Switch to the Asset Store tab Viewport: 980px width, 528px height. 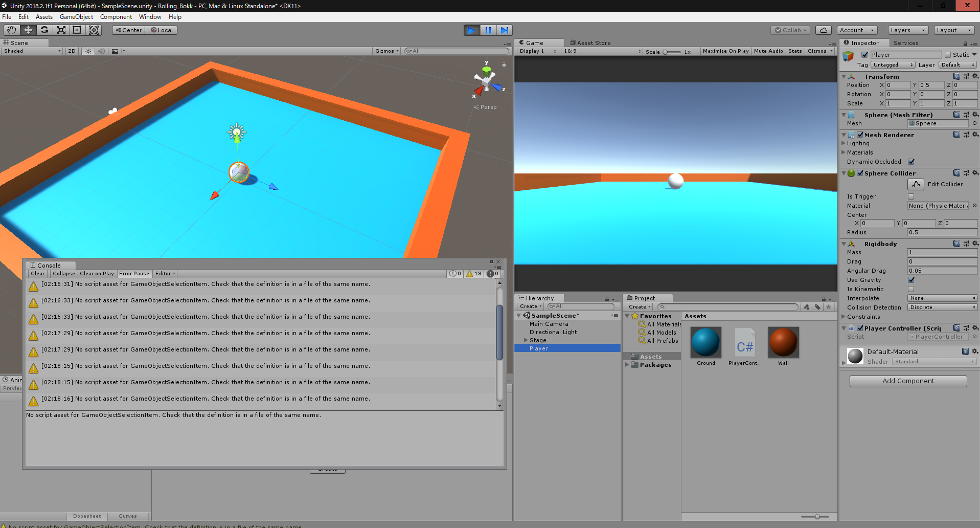pos(590,43)
